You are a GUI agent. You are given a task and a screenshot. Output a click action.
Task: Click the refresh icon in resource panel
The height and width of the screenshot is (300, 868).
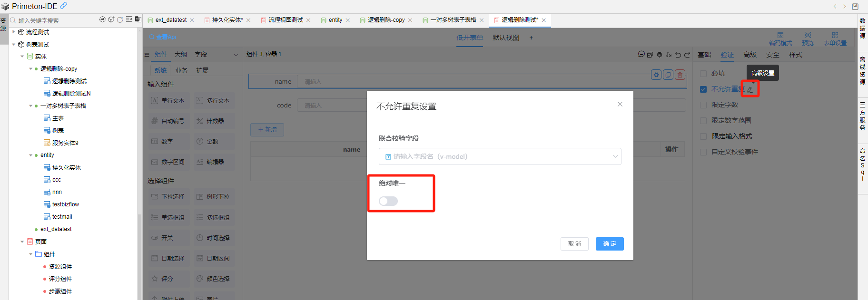pyautogui.click(x=120, y=19)
